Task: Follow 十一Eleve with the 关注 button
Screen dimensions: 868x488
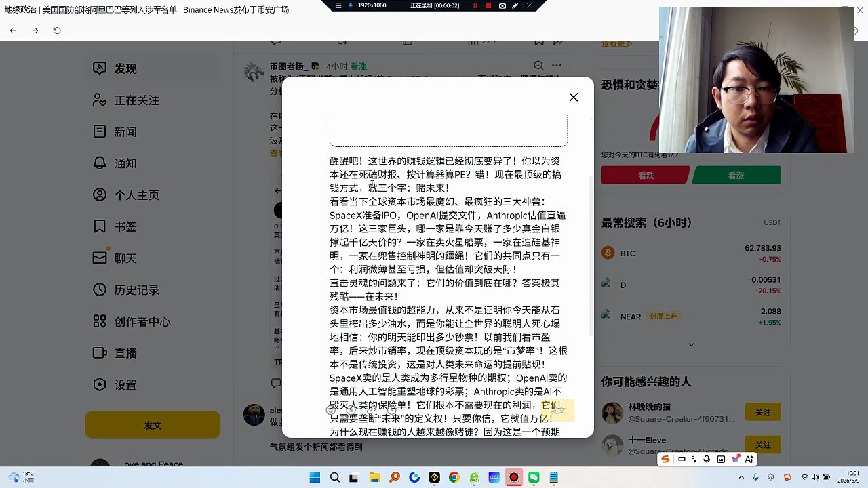Action: point(763,445)
